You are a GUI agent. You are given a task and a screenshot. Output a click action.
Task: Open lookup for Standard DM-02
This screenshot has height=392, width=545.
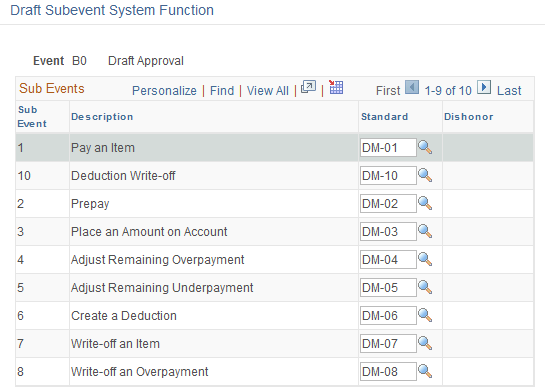425,203
